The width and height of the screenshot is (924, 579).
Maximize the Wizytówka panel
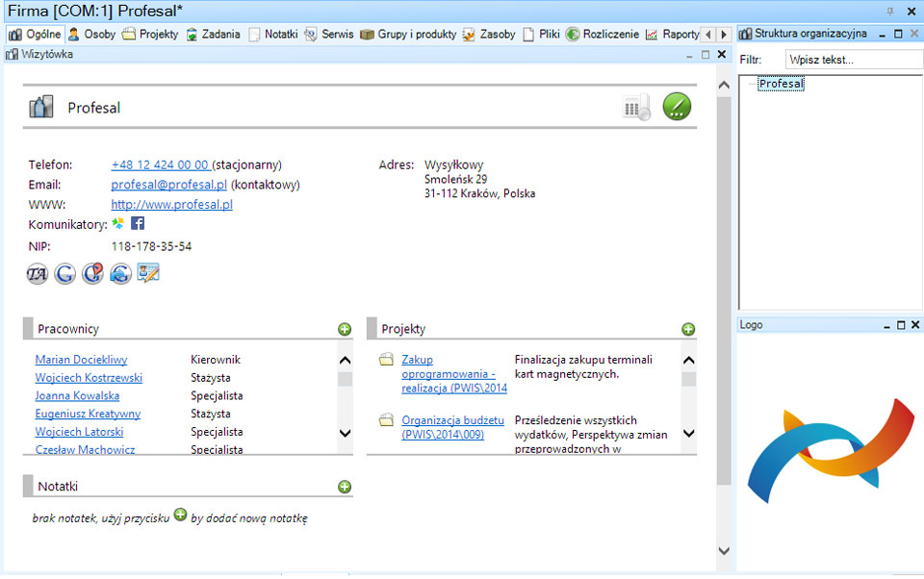point(706,54)
